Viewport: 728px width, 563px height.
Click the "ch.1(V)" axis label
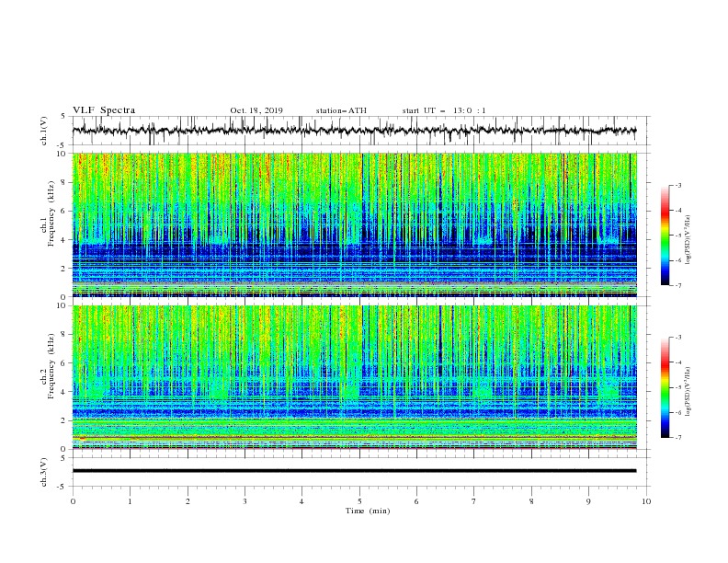coord(44,131)
